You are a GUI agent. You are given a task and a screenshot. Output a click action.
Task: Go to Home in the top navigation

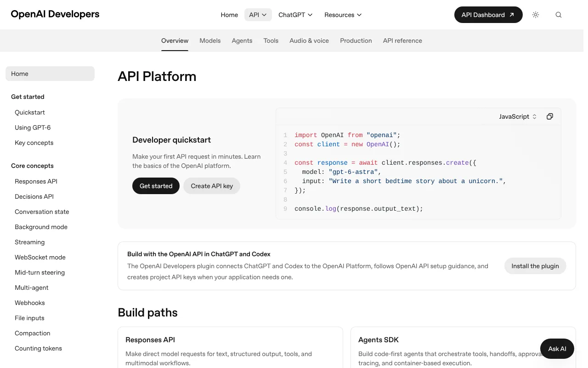229,15
